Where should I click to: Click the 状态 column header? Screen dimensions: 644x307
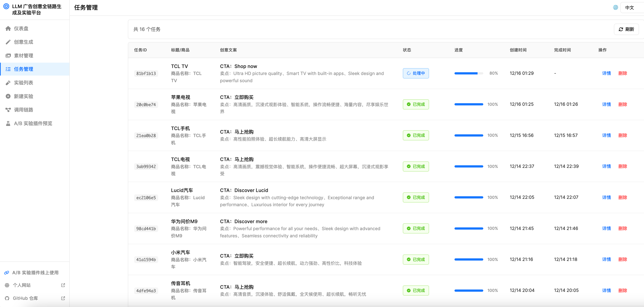coord(407,50)
